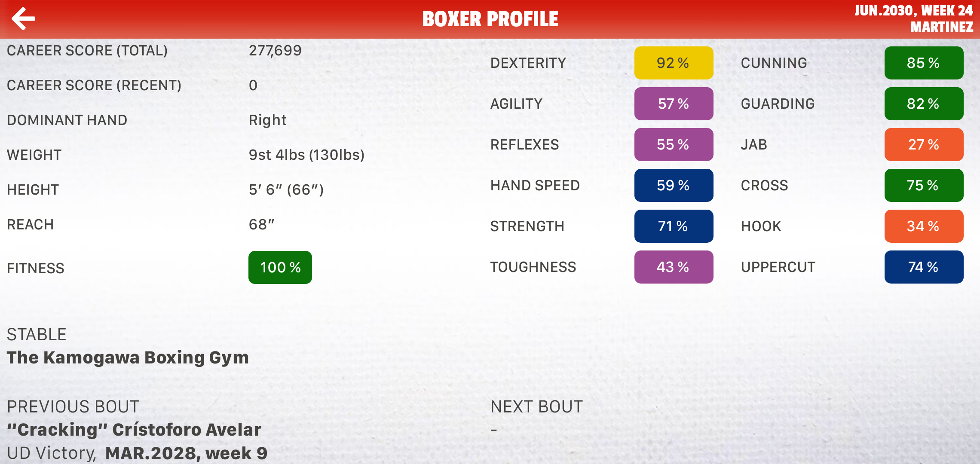
Task: Open The Kamogawa Boxing Gym stable page
Action: click(x=128, y=357)
